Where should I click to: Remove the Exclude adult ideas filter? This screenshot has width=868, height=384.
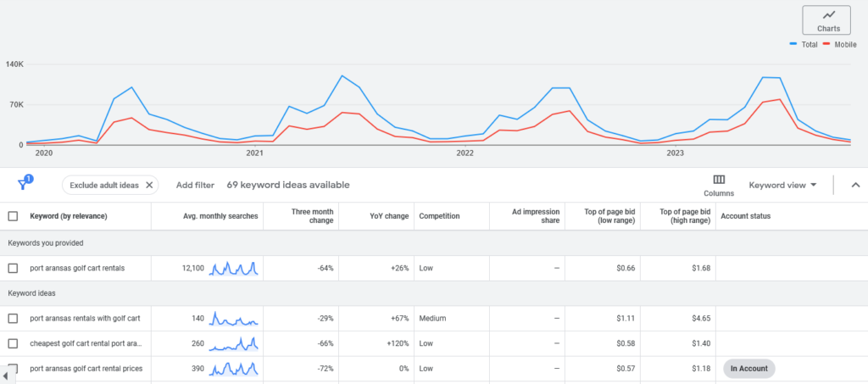click(x=149, y=185)
